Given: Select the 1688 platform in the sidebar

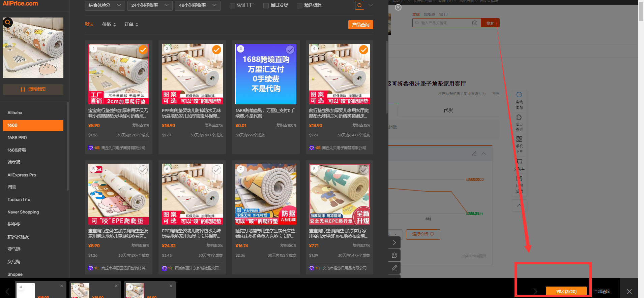Looking at the screenshot, I should pyautogui.click(x=33, y=125).
